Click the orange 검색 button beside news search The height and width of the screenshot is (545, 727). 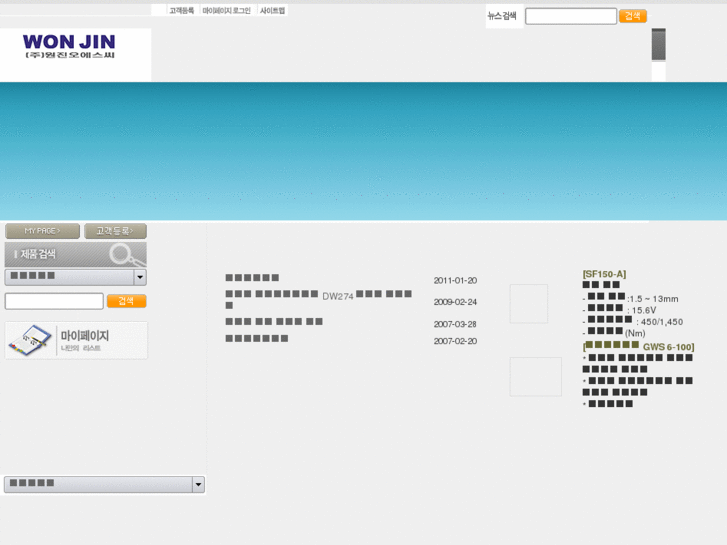click(632, 16)
